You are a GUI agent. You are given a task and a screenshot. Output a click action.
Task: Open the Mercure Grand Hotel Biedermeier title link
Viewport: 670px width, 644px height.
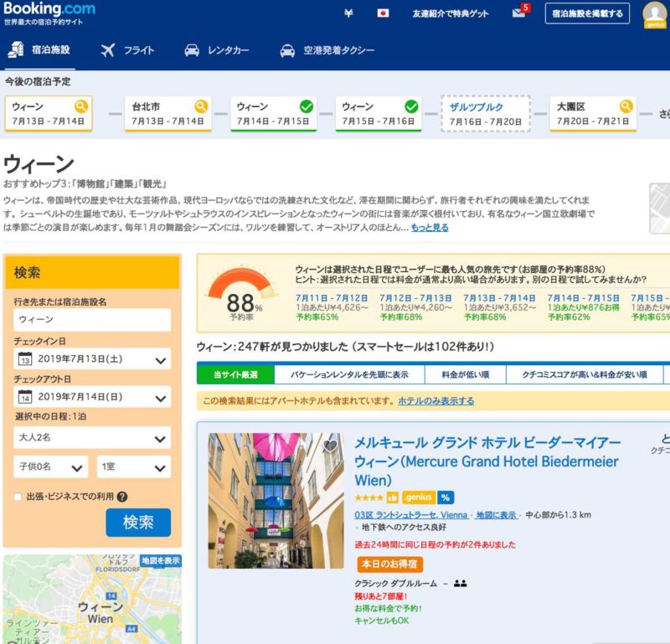(x=487, y=461)
